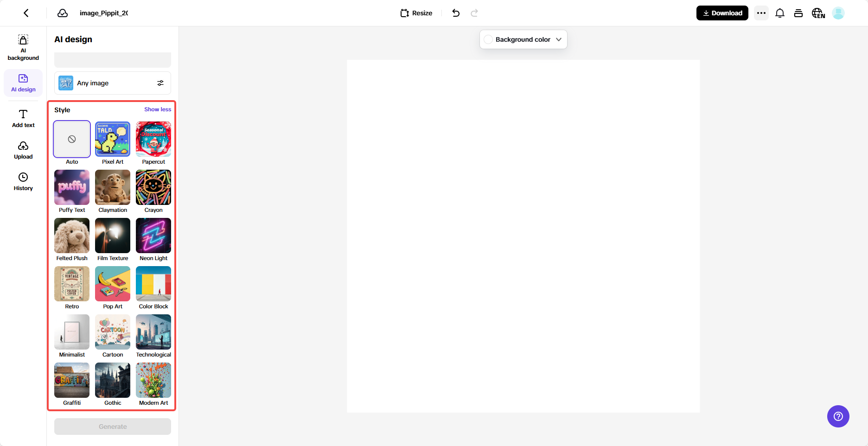Open the AI background tool
The width and height of the screenshot is (868, 446).
click(x=23, y=47)
